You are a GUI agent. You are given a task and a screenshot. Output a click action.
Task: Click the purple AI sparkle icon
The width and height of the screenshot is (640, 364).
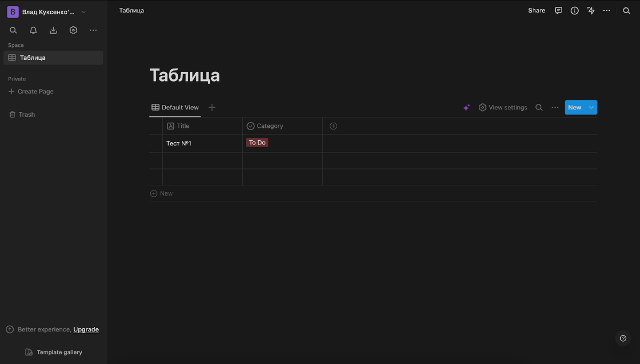coord(466,108)
